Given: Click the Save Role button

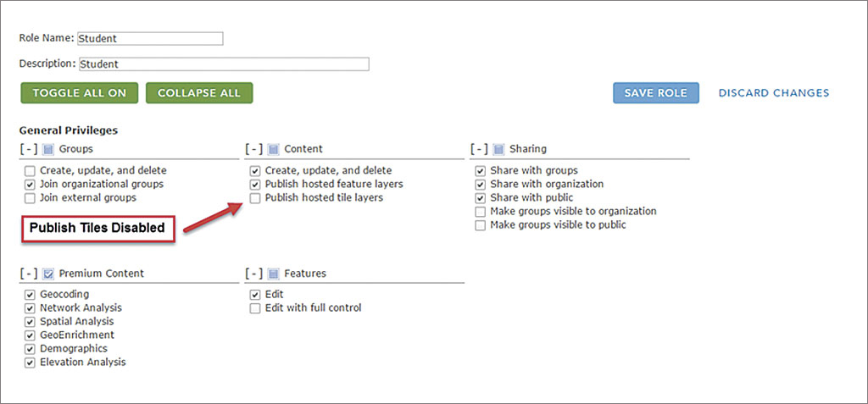Looking at the screenshot, I should click(656, 93).
